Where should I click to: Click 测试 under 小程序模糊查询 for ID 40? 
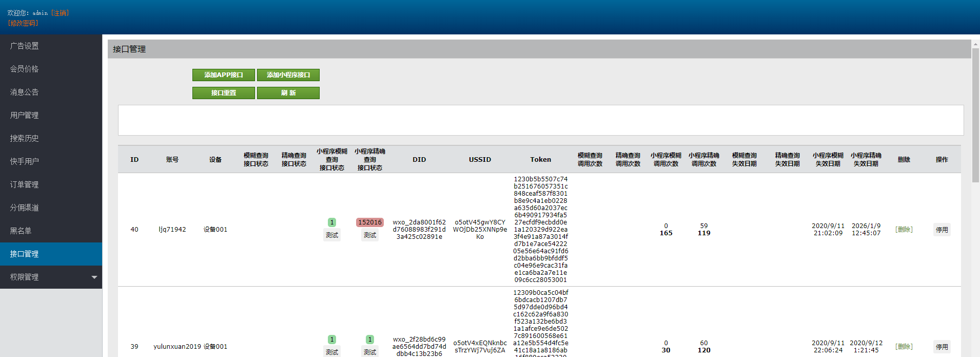[332, 235]
